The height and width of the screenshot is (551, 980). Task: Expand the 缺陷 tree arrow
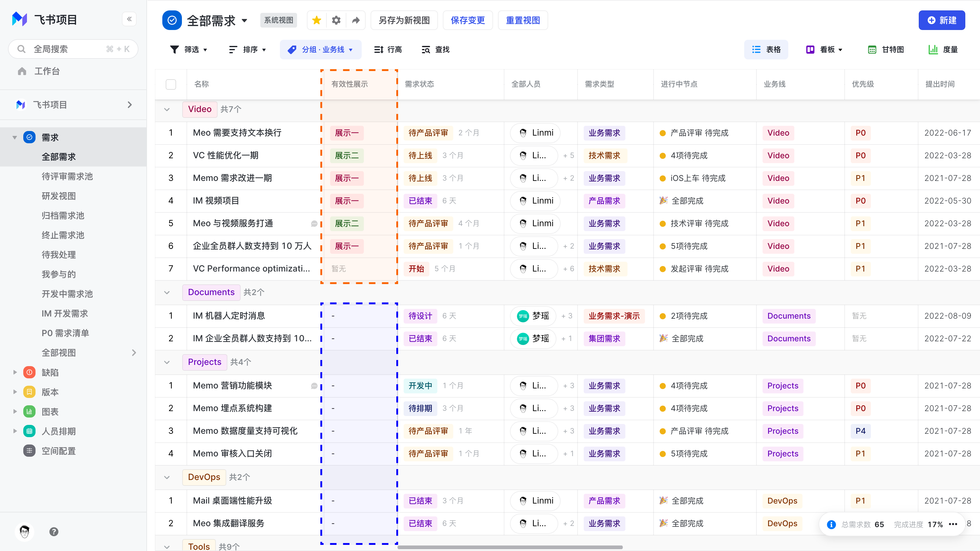pyautogui.click(x=15, y=372)
